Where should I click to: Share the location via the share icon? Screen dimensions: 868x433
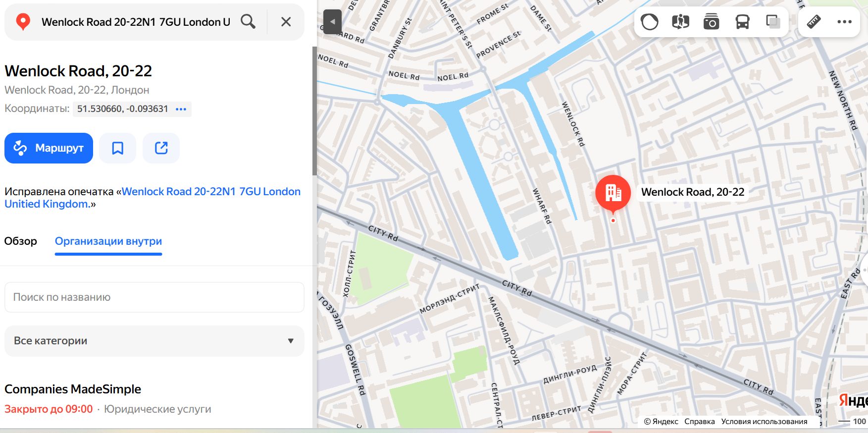(161, 148)
